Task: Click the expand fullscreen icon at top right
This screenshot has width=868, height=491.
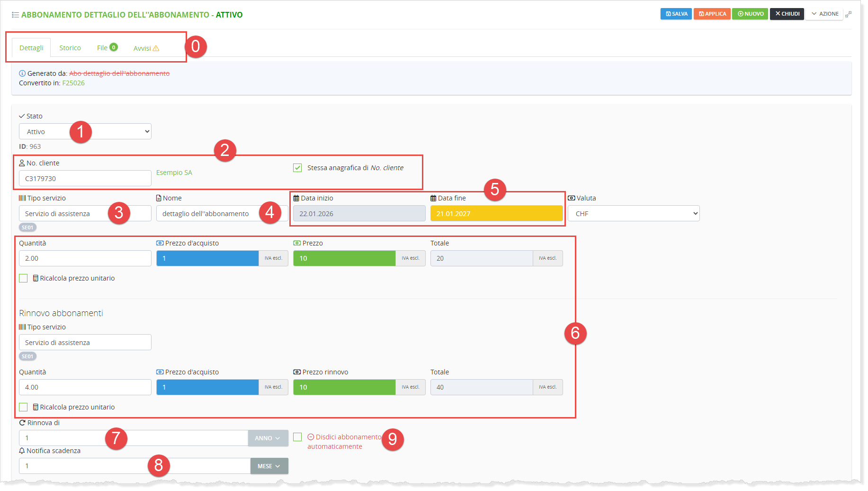Action: [848, 14]
